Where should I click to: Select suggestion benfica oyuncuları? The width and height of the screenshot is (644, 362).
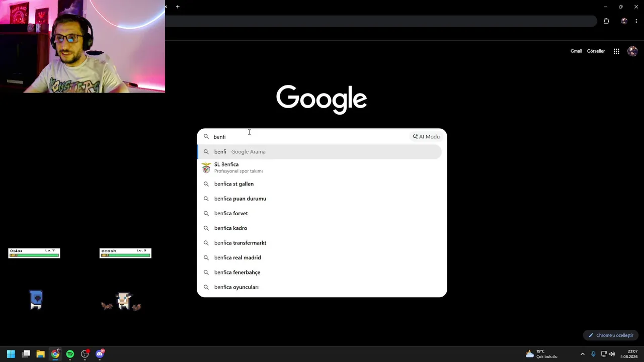(x=319, y=287)
